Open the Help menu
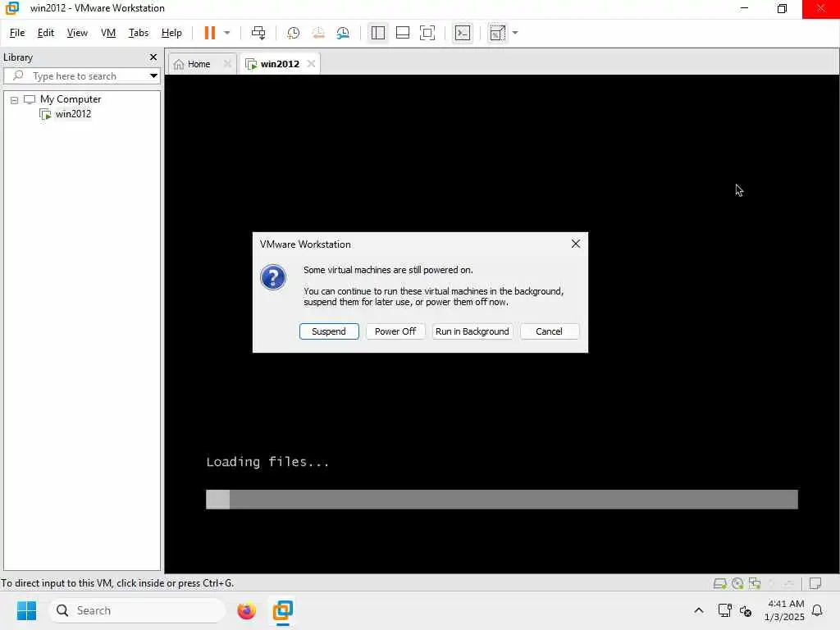Viewport: 840px width, 630px height. tap(171, 33)
